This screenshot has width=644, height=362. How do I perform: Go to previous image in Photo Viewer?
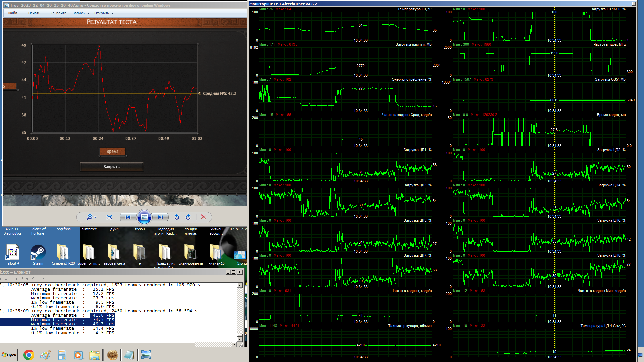pos(128,217)
